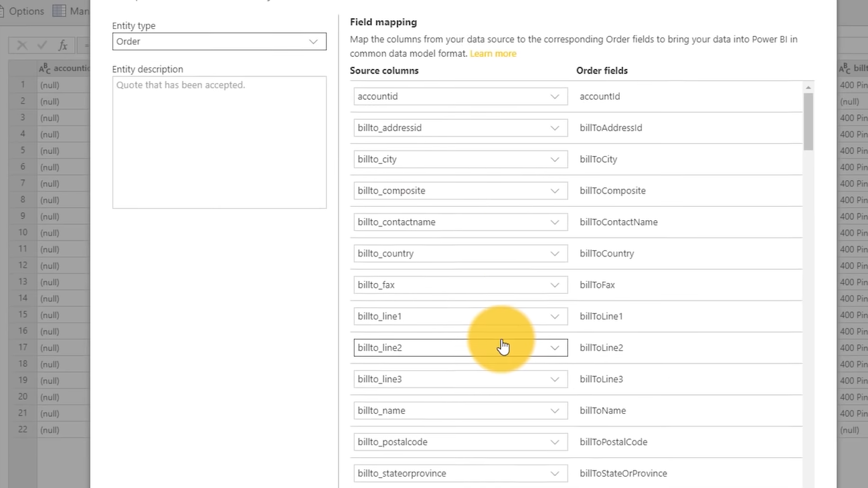The width and height of the screenshot is (868, 488).
Task: Open the billto_addressid source column dropdown
Action: click(x=460, y=128)
